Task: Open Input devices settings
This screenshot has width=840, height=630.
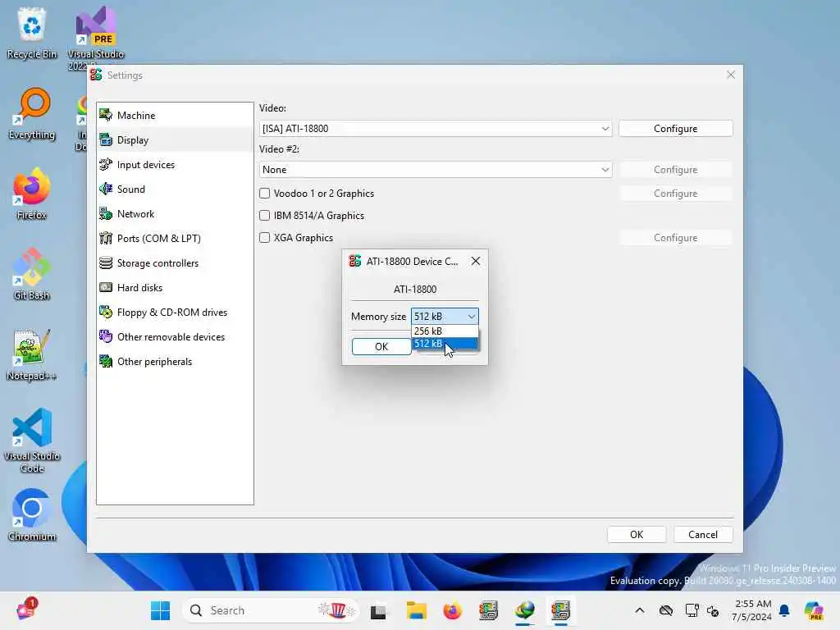Action: 175,164
